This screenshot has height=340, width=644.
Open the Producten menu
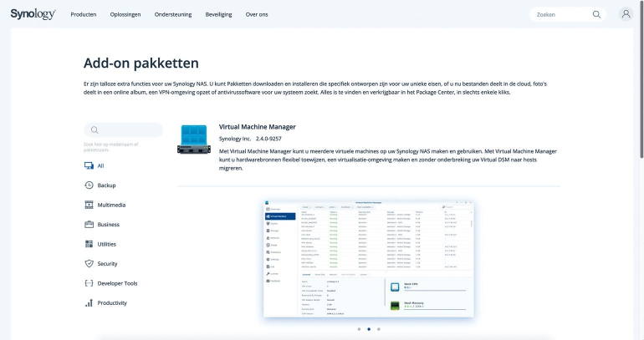click(x=84, y=14)
